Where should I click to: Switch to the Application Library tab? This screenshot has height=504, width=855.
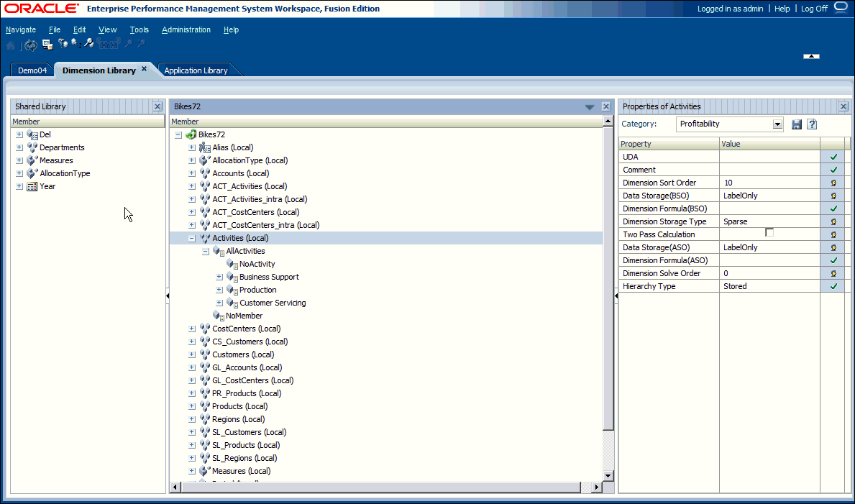click(196, 70)
